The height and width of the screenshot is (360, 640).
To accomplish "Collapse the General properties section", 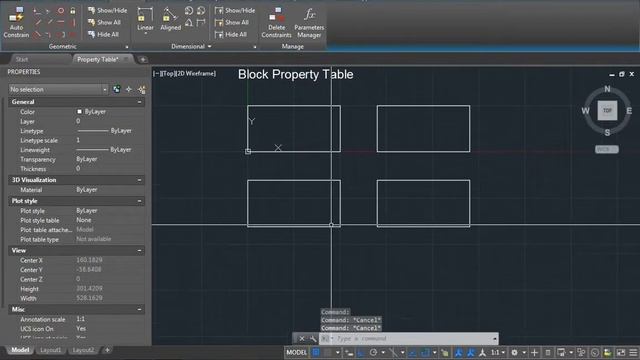I will (139, 102).
